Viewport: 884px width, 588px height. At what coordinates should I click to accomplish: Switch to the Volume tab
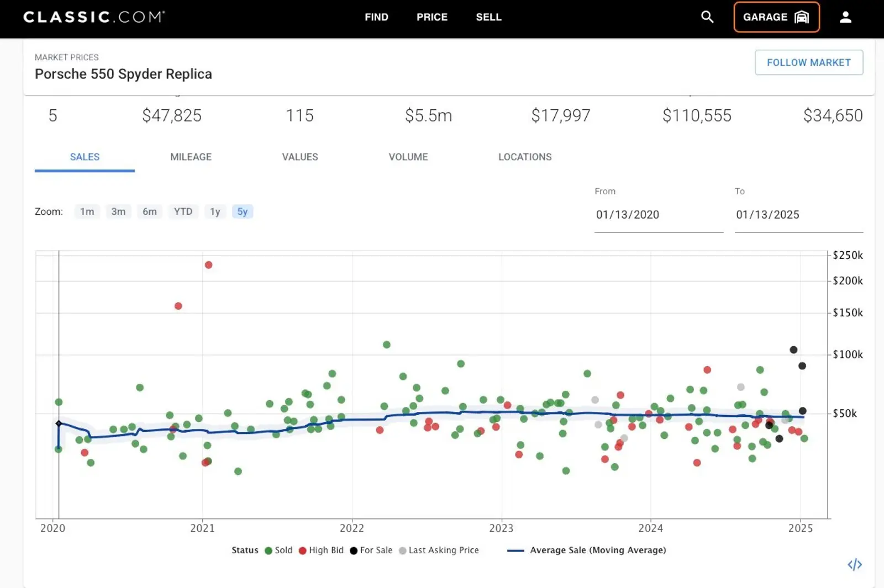[x=408, y=157]
